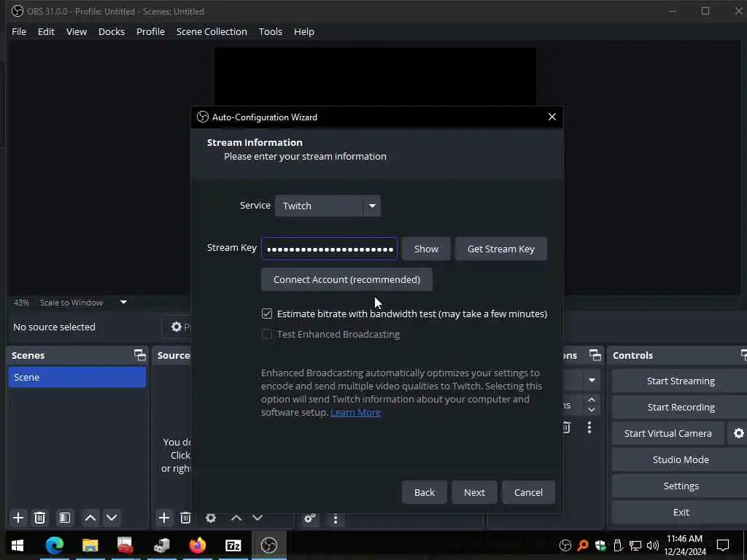This screenshot has width=747, height=560.
Task: Open 7-Zip from taskbar
Action: [x=233, y=545]
